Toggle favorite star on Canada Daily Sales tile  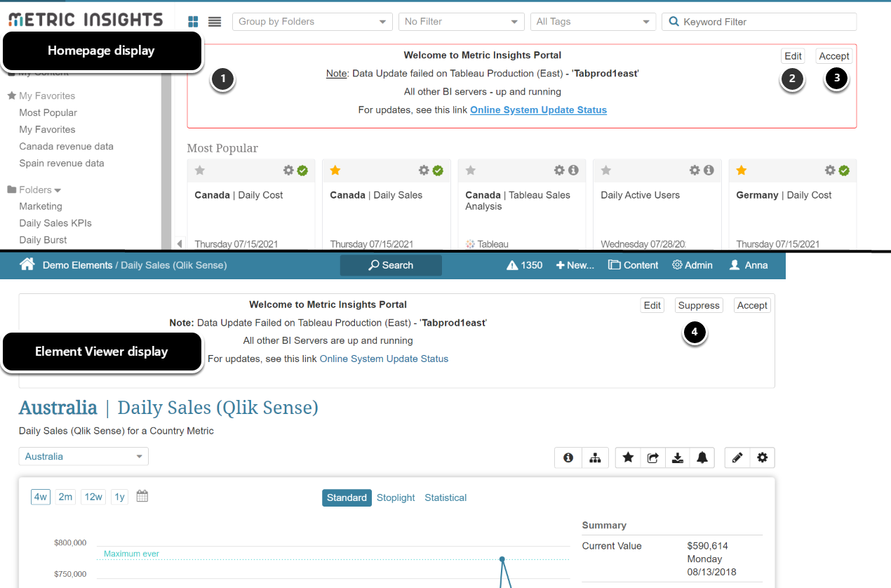[x=335, y=171]
